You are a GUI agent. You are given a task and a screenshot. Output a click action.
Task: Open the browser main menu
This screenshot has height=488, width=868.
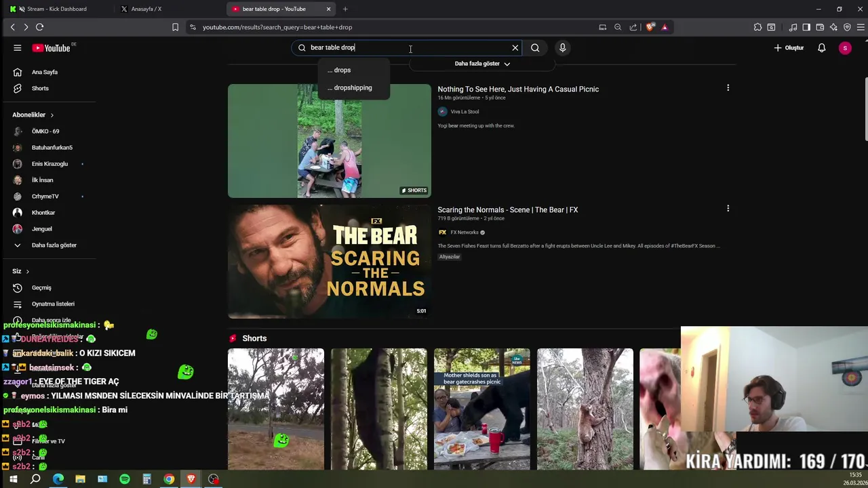pyautogui.click(x=861, y=27)
